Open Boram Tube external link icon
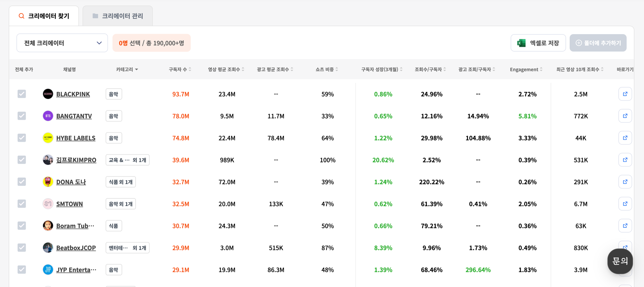 pos(625,225)
